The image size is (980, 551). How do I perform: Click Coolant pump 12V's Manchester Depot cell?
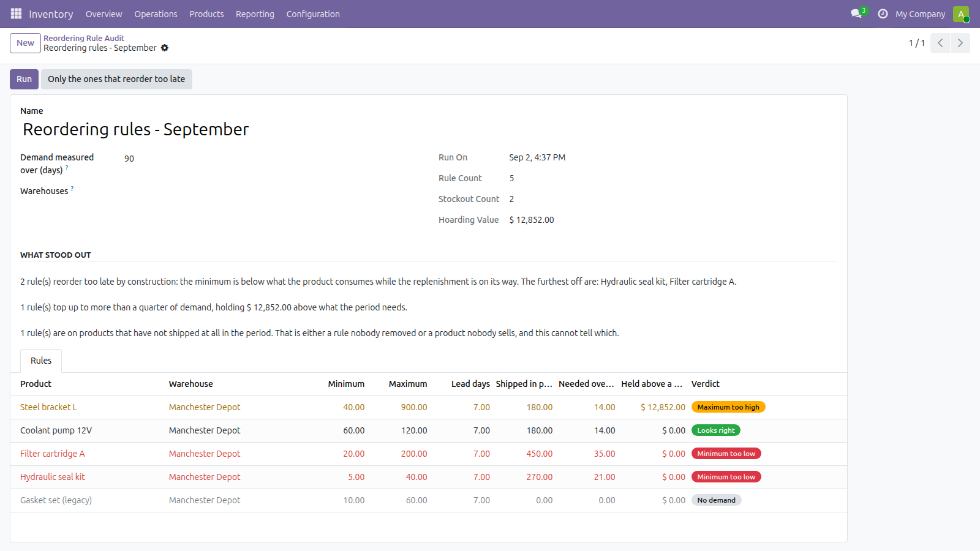click(205, 430)
